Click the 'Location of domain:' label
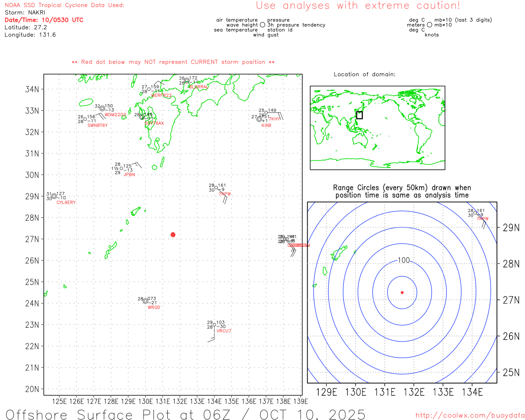 point(365,74)
